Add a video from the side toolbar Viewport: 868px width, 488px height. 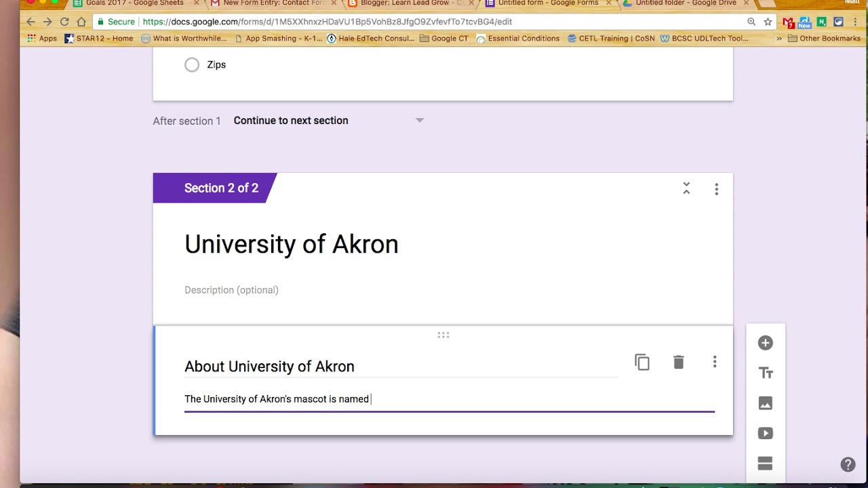click(765, 433)
